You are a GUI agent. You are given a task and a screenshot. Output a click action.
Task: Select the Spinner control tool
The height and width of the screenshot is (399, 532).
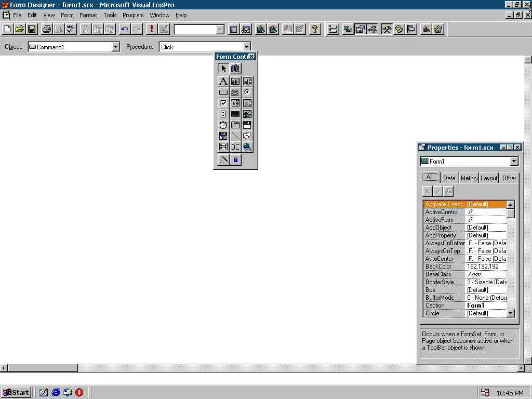(223, 114)
